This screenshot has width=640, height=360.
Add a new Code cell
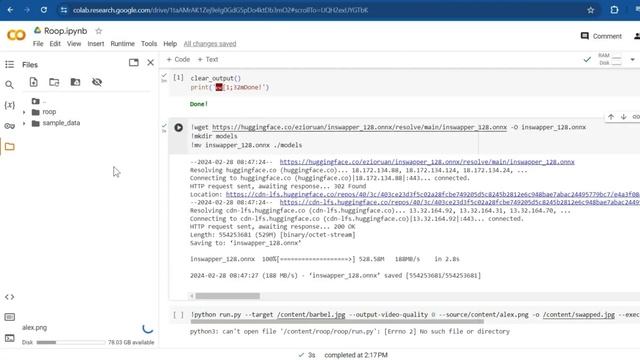[x=178, y=60]
